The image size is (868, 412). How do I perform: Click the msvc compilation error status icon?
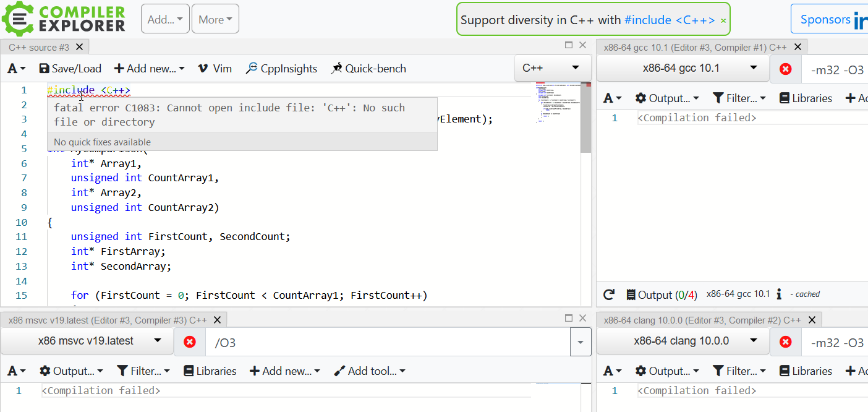(190, 342)
